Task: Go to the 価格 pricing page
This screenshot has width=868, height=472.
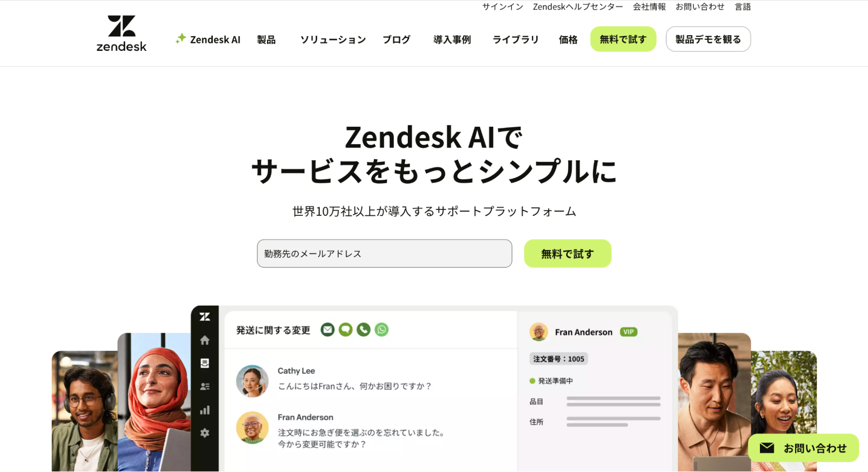Action: [568, 40]
